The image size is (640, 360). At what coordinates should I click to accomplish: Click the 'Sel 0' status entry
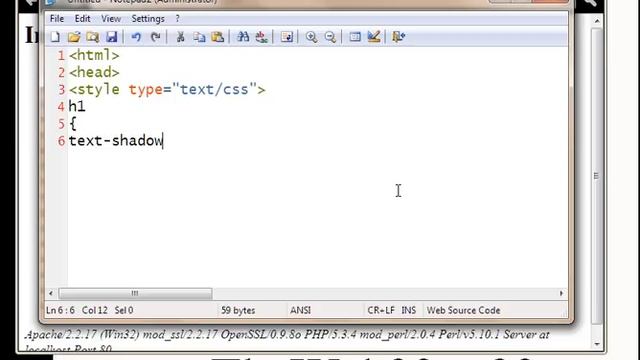pos(124,310)
